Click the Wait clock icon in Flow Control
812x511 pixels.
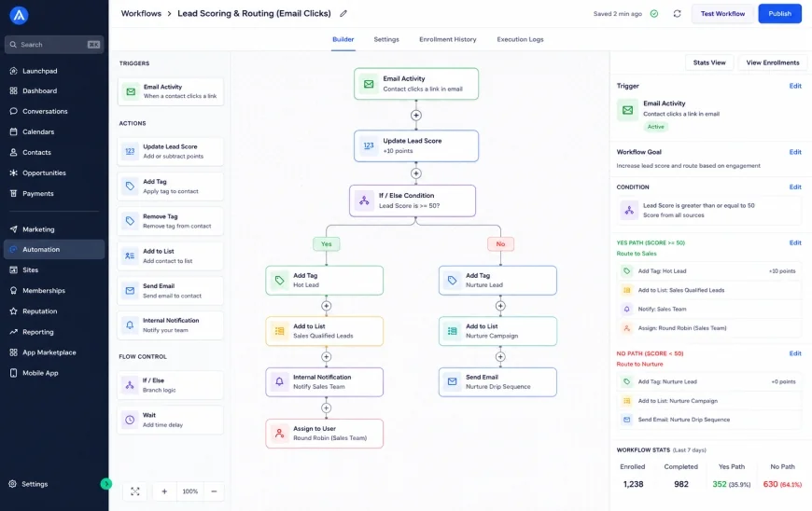pyautogui.click(x=130, y=420)
